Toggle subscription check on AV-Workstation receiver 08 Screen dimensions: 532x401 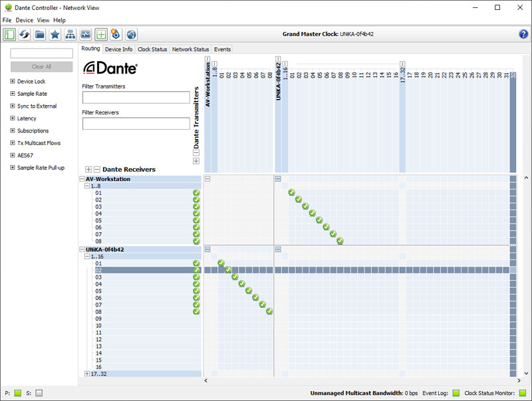[x=340, y=241]
